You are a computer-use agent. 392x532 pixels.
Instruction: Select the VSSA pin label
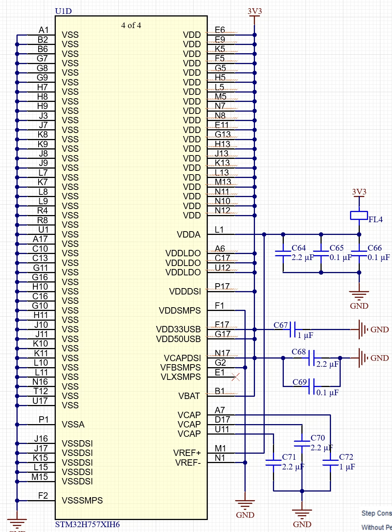[73, 424]
